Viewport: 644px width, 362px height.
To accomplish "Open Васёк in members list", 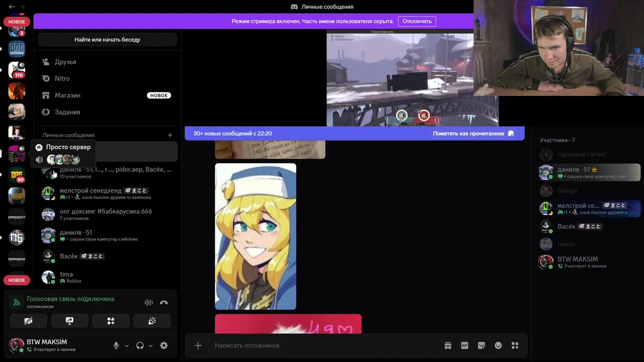I will 589,226.
